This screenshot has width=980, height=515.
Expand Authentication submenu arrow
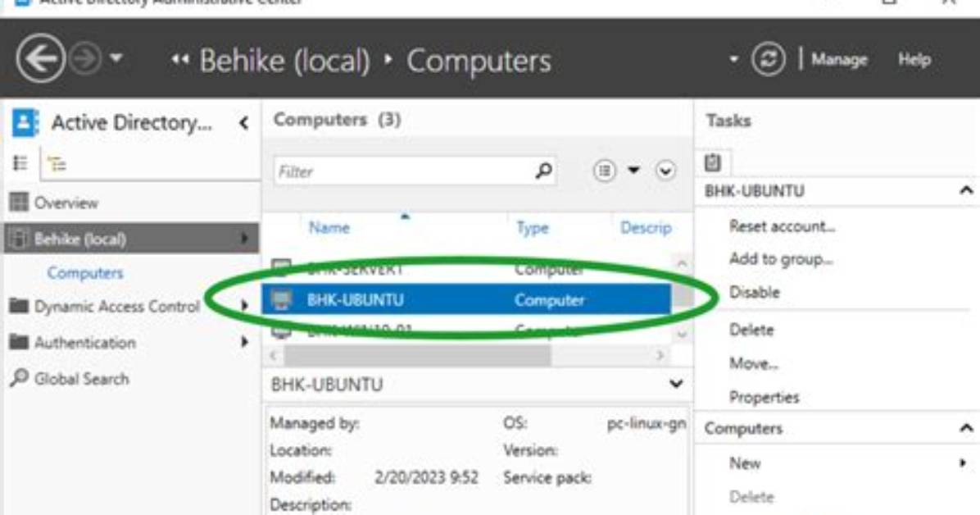244,342
